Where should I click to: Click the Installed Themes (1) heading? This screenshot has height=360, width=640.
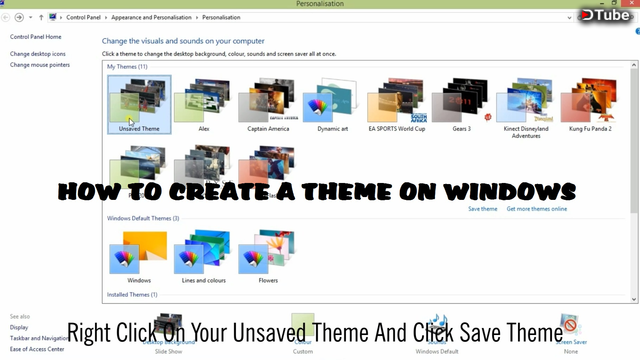pyautogui.click(x=132, y=295)
